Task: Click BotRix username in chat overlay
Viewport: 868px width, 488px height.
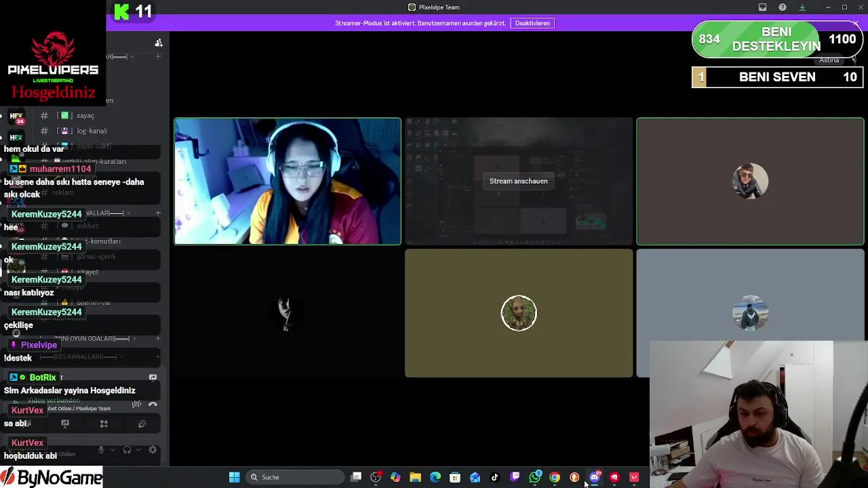Action: coord(43,378)
